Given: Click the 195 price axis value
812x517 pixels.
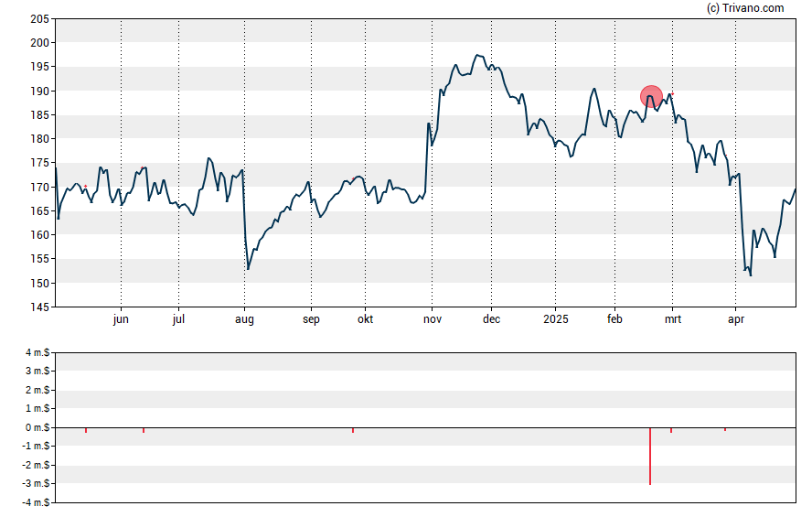Looking at the screenshot, I should coord(40,67).
